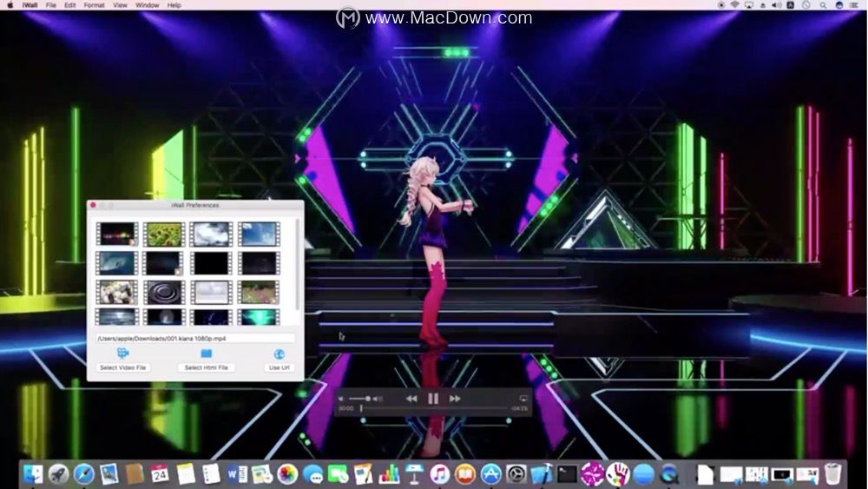
Task: Click the video playback progress bar
Action: (434, 409)
